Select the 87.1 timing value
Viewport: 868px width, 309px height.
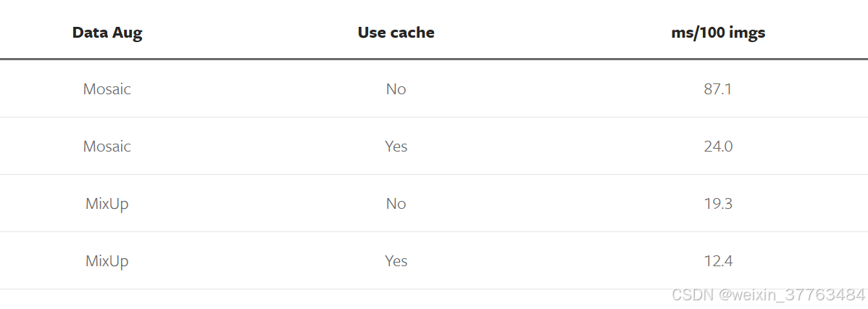pyautogui.click(x=718, y=88)
